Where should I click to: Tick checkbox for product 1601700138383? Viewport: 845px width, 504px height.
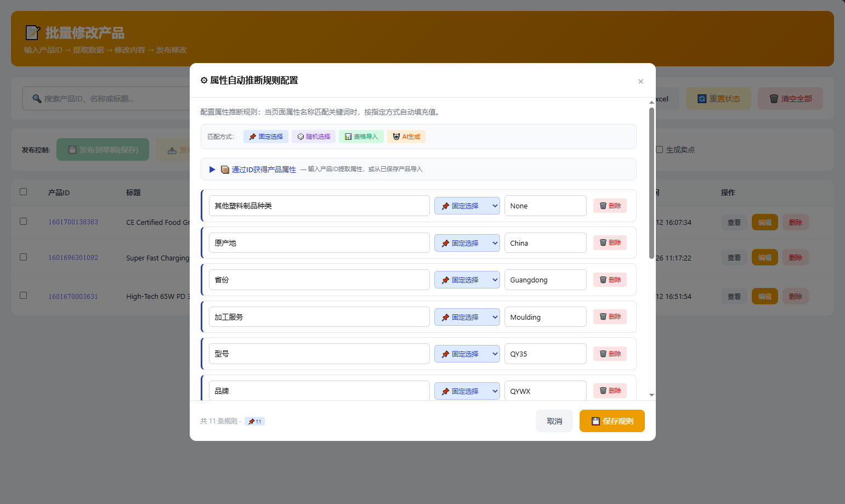pyautogui.click(x=24, y=222)
